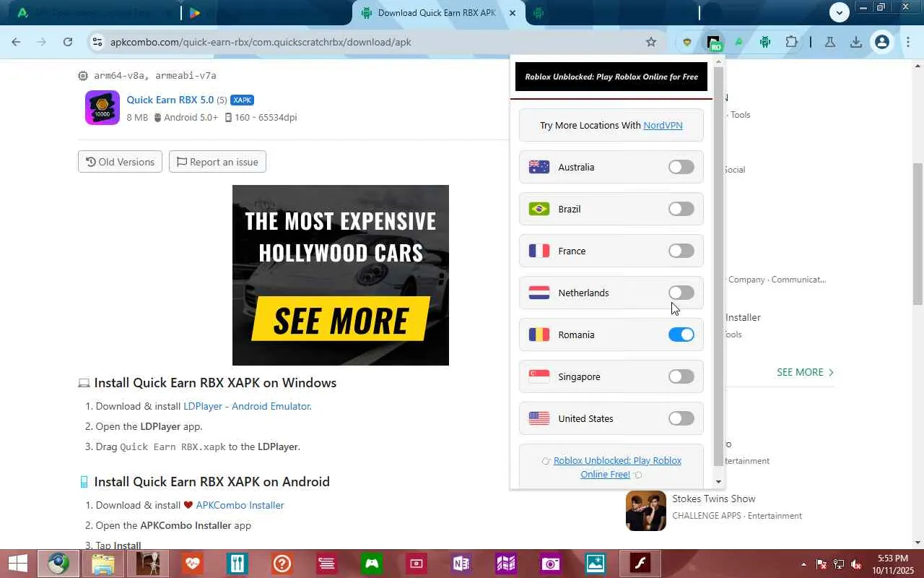Click the Hollywood cars SEE MORE ad
Viewport: 924px width, 578px height.
click(x=341, y=275)
